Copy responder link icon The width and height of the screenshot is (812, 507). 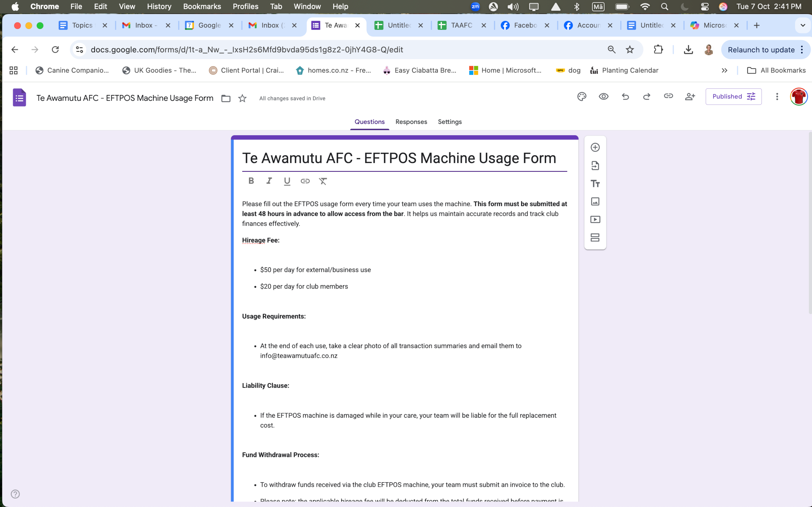click(668, 96)
